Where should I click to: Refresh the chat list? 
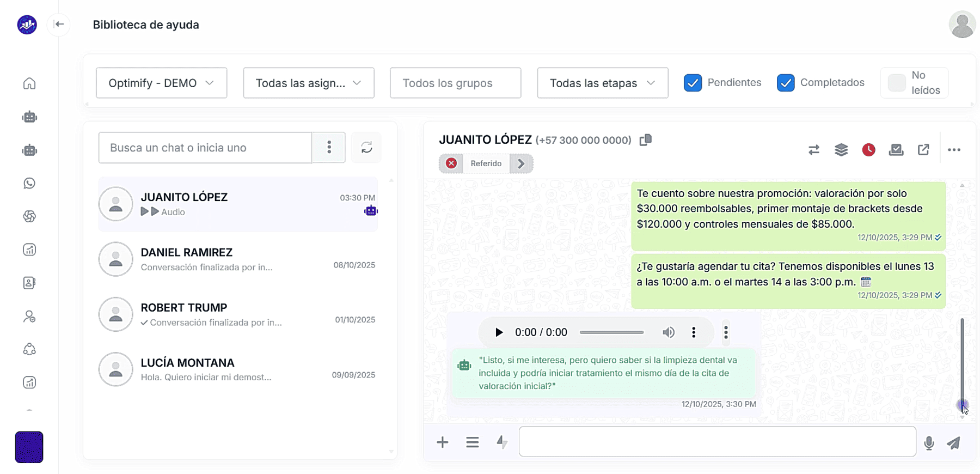click(x=366, y=147)
